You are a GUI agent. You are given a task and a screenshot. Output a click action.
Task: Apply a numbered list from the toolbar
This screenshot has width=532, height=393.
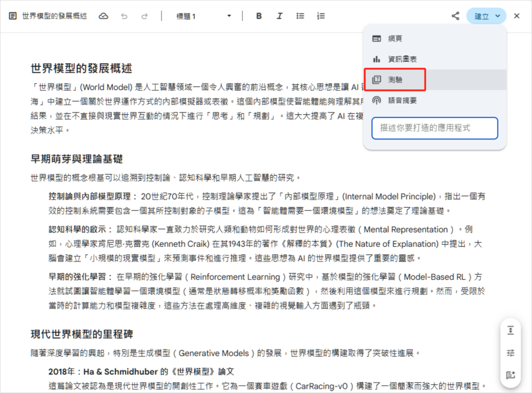point(321,15)
